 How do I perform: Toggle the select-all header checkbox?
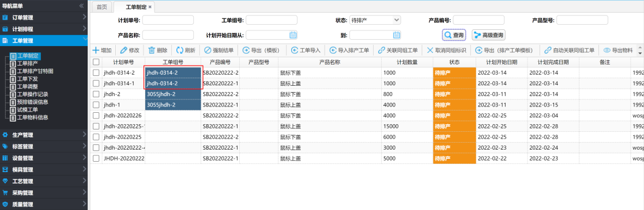click(x=96, y=62)
